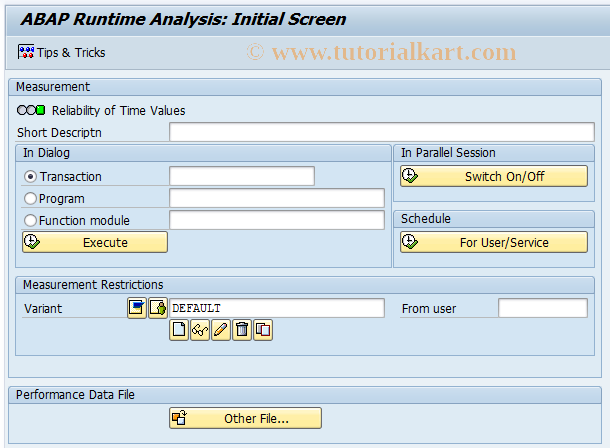Display the variant with glasses icon

pyautogui.click(x=200, y=330)
